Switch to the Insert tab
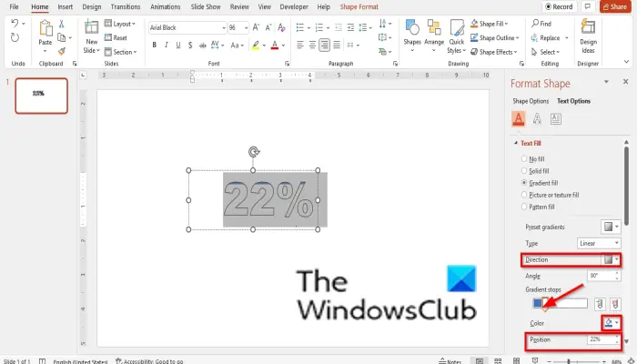Image resolution: width=637 pixels, height=364 pixels. point(65,7)
